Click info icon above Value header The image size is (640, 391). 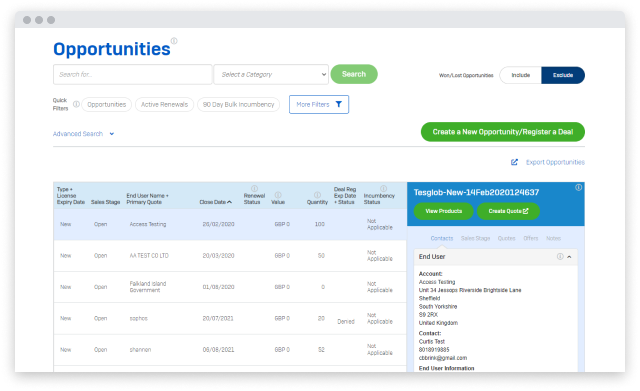[278, 195]
